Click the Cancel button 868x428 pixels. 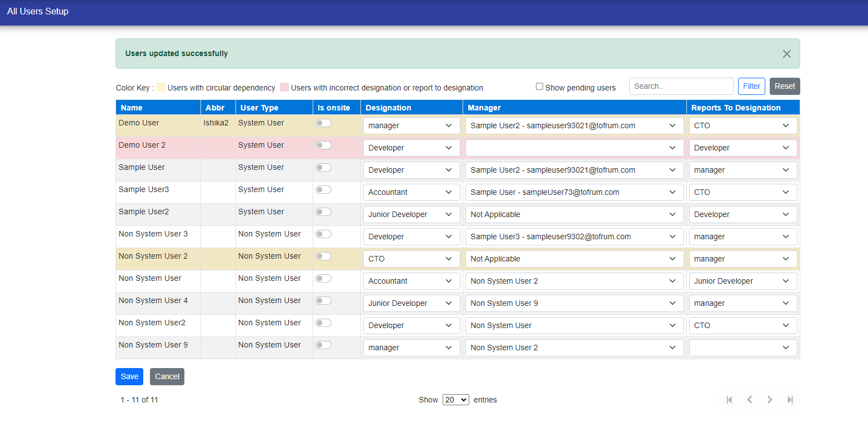click(x=167, y=376)
